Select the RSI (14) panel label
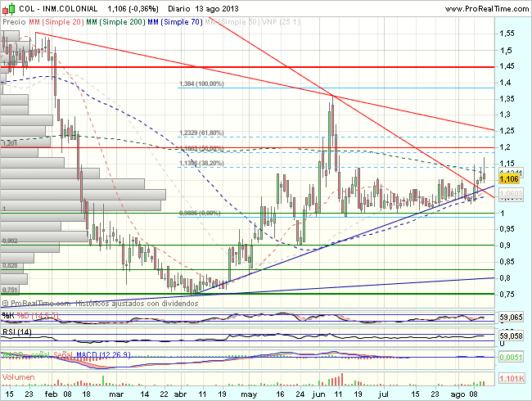This screenshot has height=401, width=532. [16, 332]
